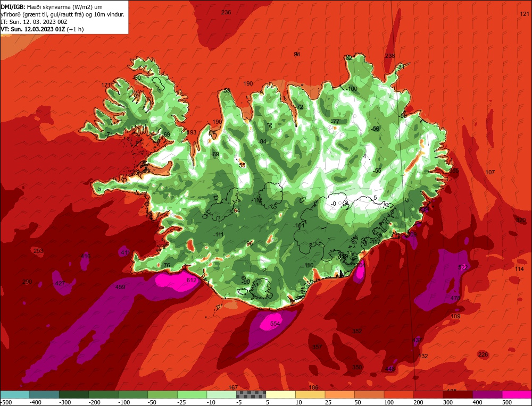Click the red legend swatch for 200 to 300
Image resolution: width=532 pixels, height=406 pixels.
point(428,394)
